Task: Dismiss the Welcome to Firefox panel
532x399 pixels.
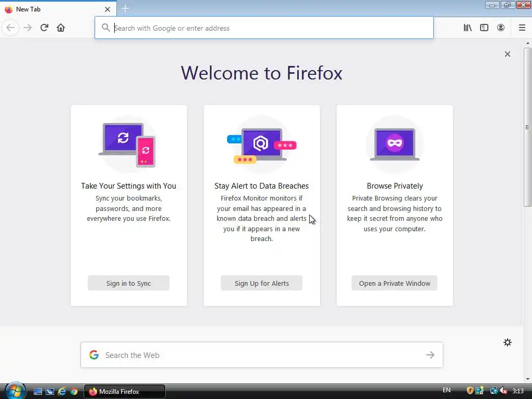Action: pos(507,54)
